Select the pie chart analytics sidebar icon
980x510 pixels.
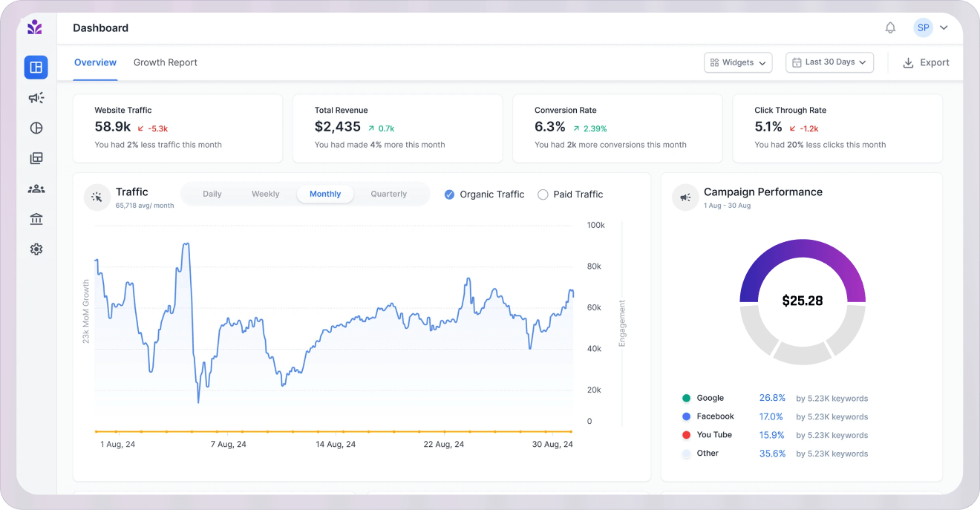point(36,128)
